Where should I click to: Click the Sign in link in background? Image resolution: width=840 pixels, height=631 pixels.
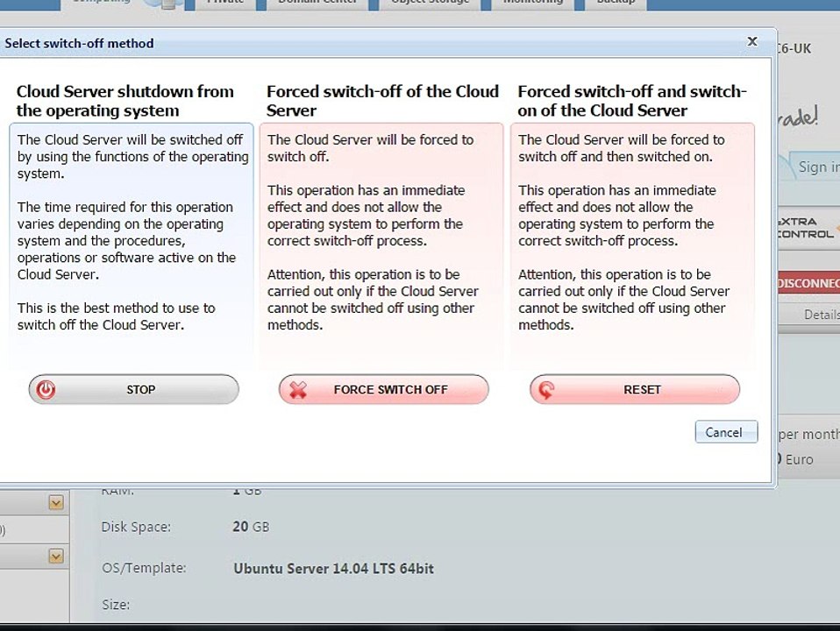pyautogui.click(x=819, y=167)
